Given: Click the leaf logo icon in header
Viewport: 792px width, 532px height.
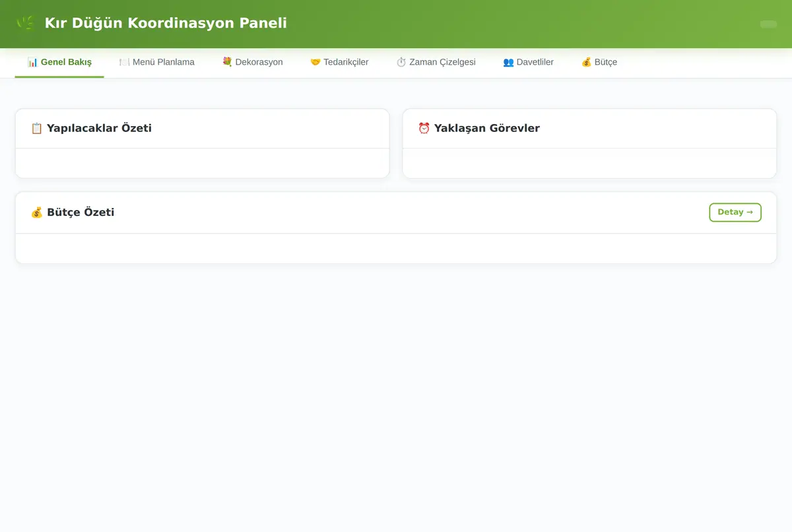Looking at the screenshot, I should tap(25, 23).
